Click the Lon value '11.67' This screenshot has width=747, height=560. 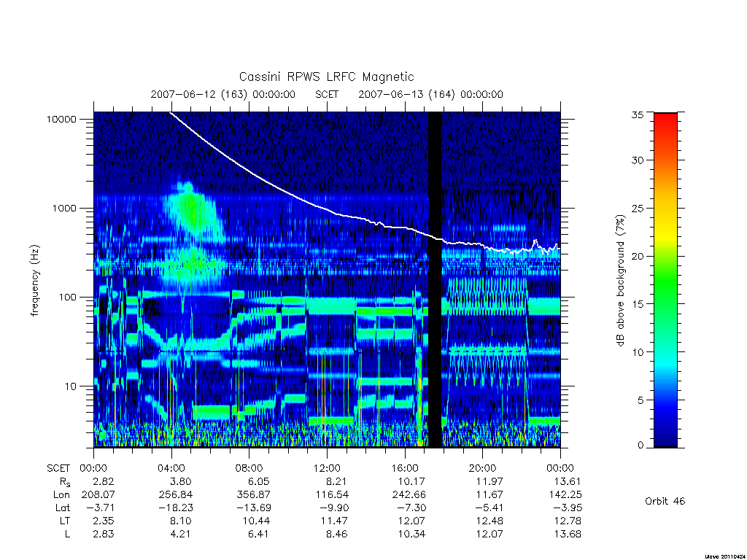tap(489, 495)
